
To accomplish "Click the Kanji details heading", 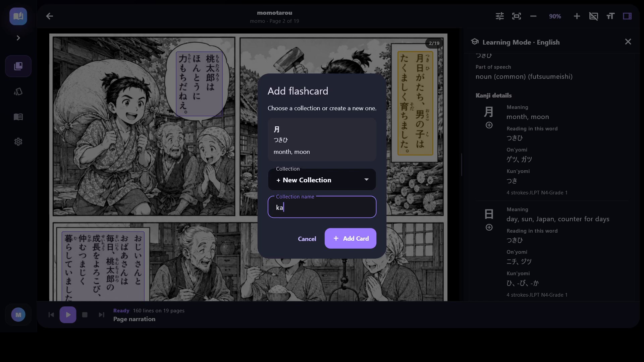I will tap(493, 96).
